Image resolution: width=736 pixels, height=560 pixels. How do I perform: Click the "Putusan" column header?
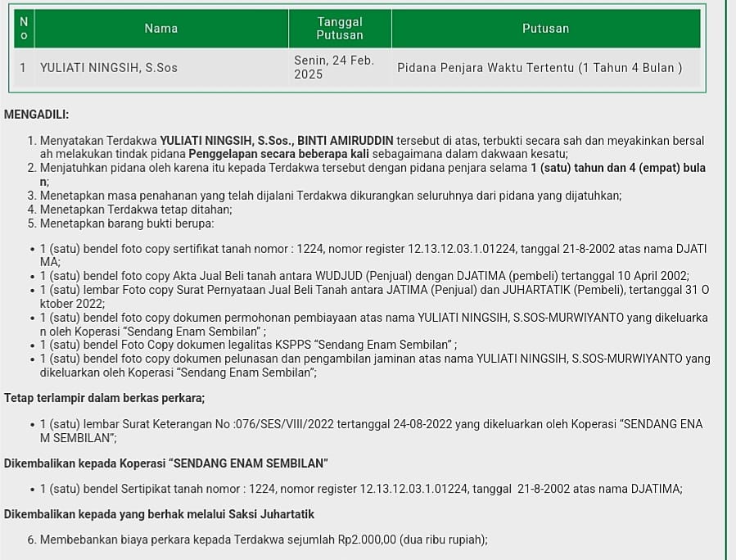point(545,29)
